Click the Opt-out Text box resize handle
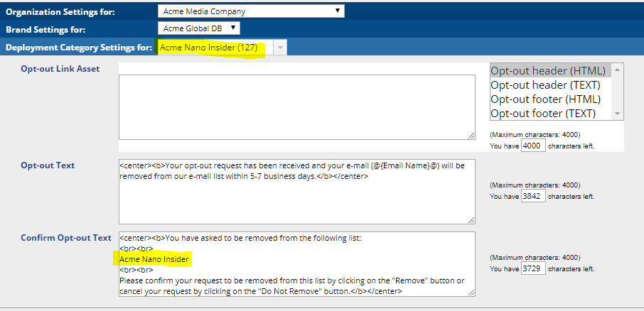This screenshot has height=311, width=644. click(471, 220)
